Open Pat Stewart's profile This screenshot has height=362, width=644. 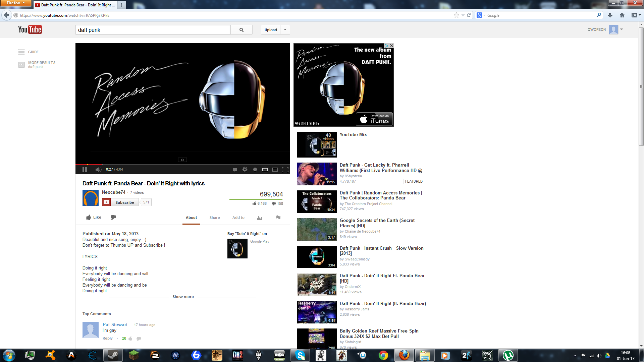pyautogui.click(x=115, y=325)
